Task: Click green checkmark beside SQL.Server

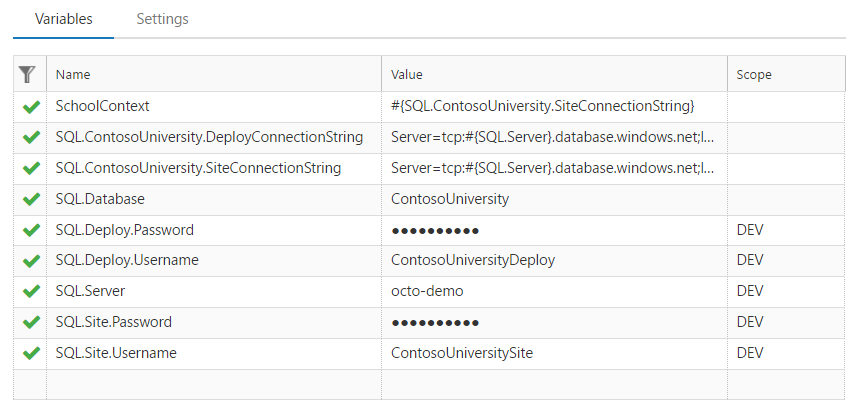Action: [30, 292]
